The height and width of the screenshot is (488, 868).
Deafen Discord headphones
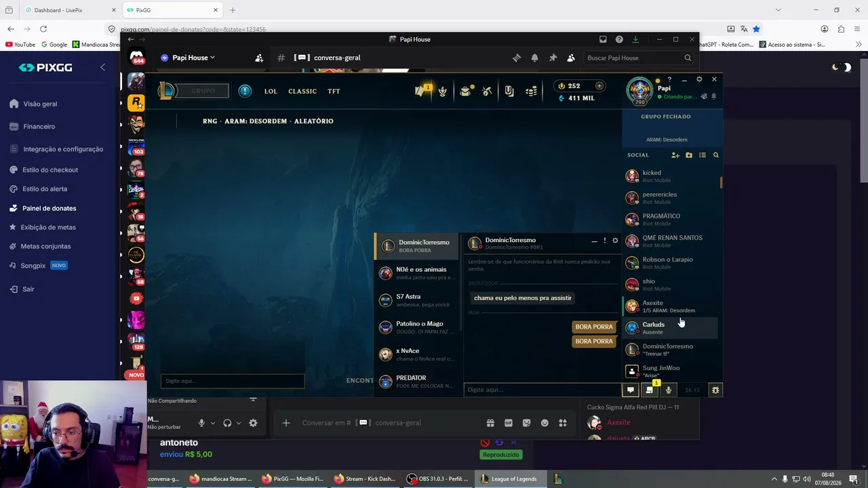pos(227,423)
